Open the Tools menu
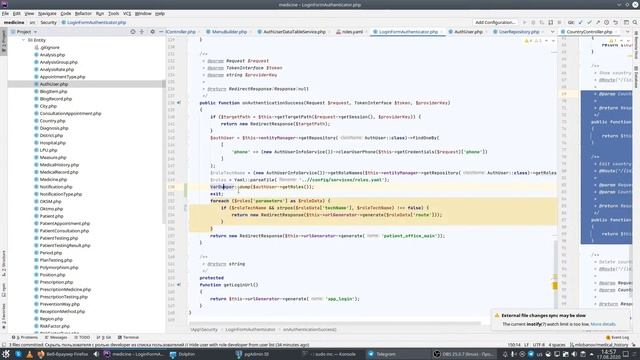640x360 pixels. pyautogui.click(x=113, y=13)
